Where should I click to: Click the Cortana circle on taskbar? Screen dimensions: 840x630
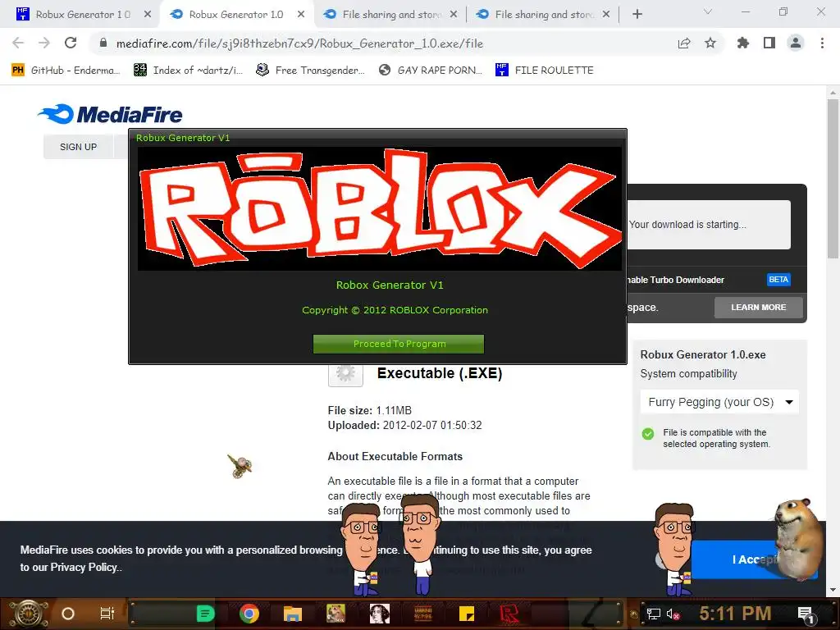click(68, 614)
